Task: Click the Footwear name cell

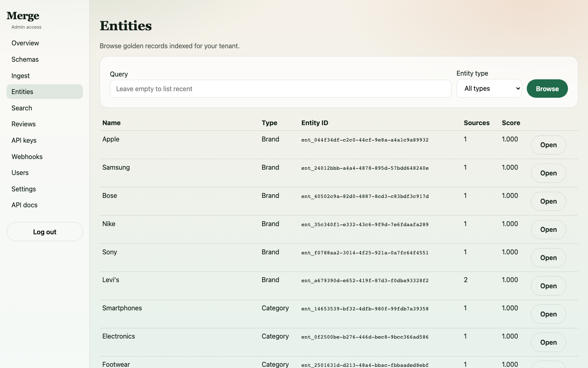Action: click(x=116, y=364)
